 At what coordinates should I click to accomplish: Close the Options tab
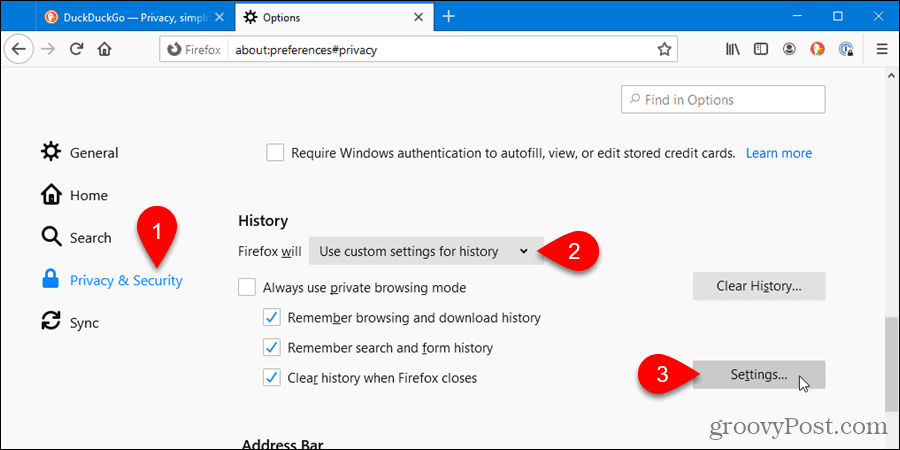(416, 17)
